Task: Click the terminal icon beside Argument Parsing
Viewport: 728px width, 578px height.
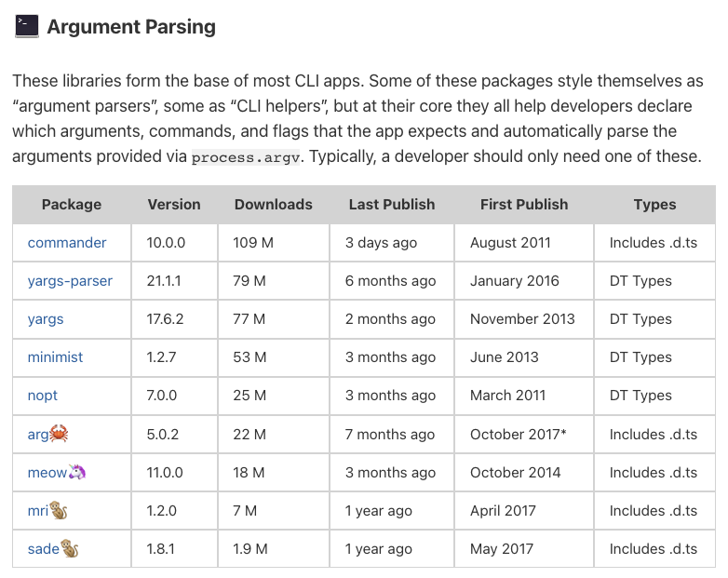Action: point(26,26)
